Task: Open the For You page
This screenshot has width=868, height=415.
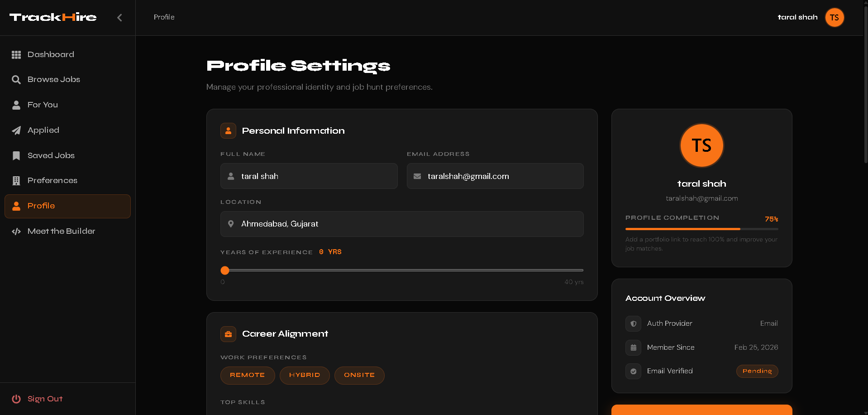Action: click(x=67, y=105)
